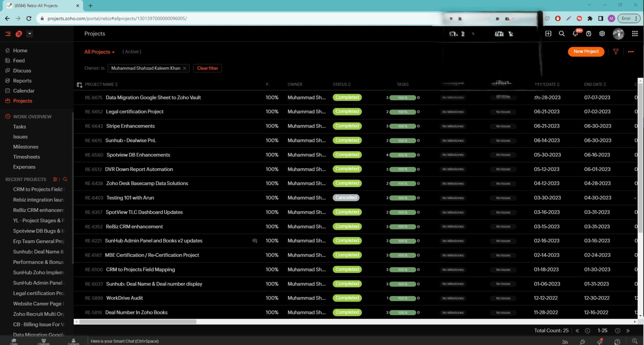The height and width of the screenshot is (345, 644).
Task: Open Feed in the sidebar
Action: click(19, 60)
